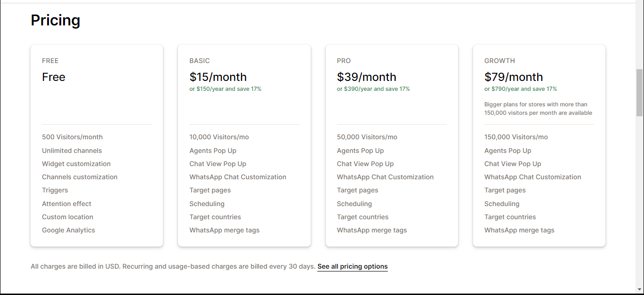Click the $15/month Basic plan price
644x295 pixels.
218,77
